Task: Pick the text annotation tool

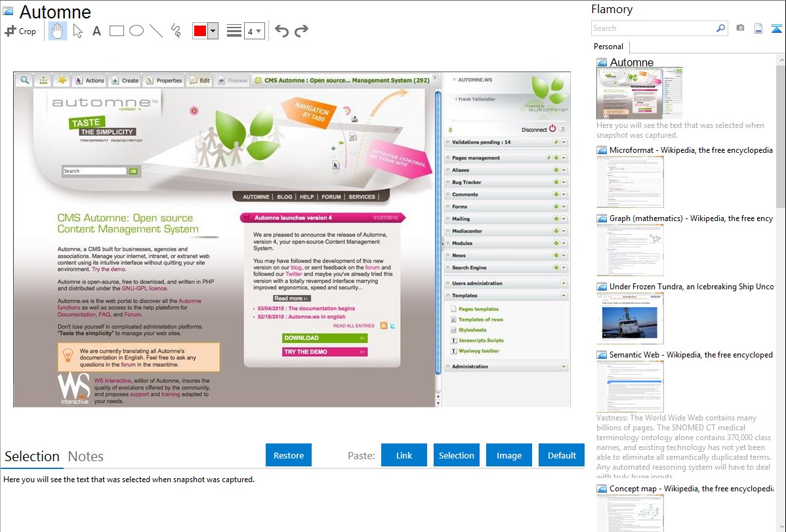Action: [x=96, y=31]
